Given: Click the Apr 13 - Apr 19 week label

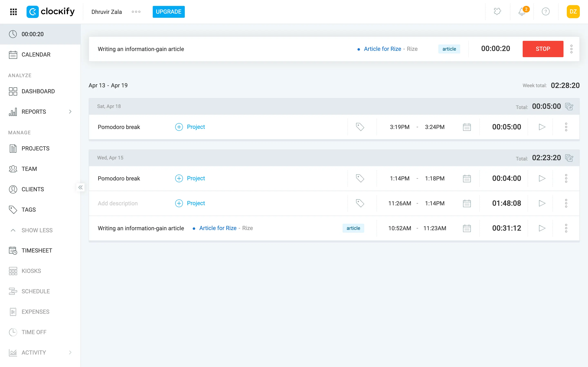Looking at the screenshot, I should coord(108,86).
